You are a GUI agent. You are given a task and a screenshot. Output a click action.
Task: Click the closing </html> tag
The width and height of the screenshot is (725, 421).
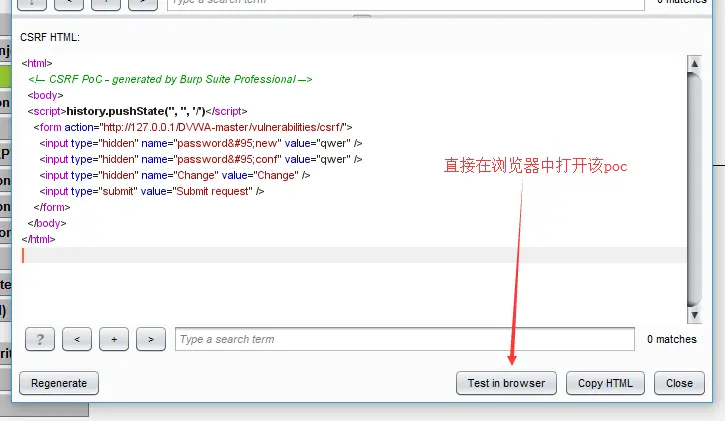38,239
